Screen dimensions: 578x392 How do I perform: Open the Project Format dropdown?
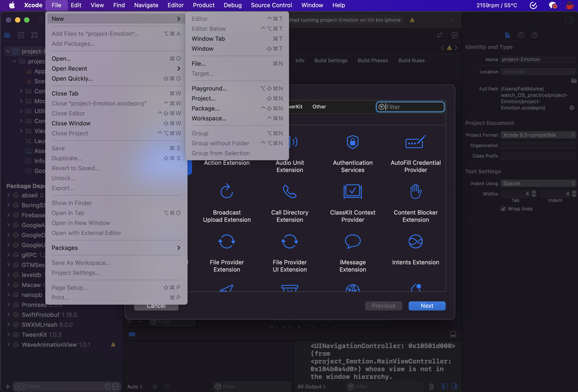538,135
